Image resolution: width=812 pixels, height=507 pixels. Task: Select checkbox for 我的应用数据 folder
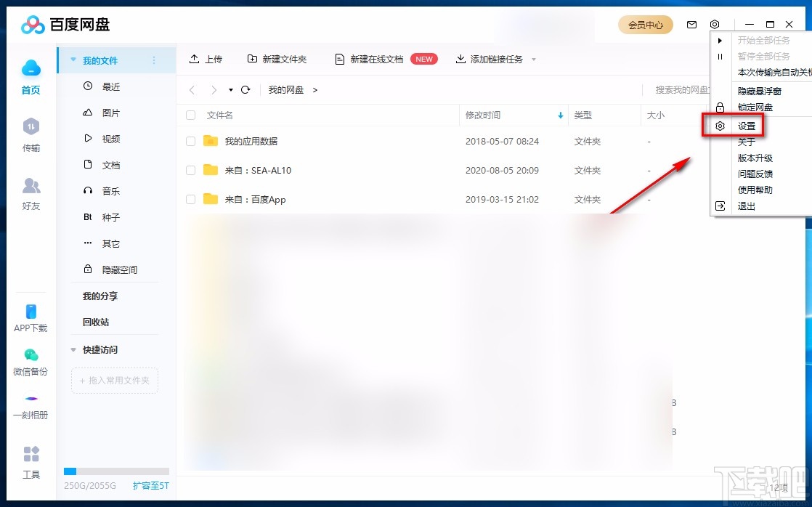(190, 141)
